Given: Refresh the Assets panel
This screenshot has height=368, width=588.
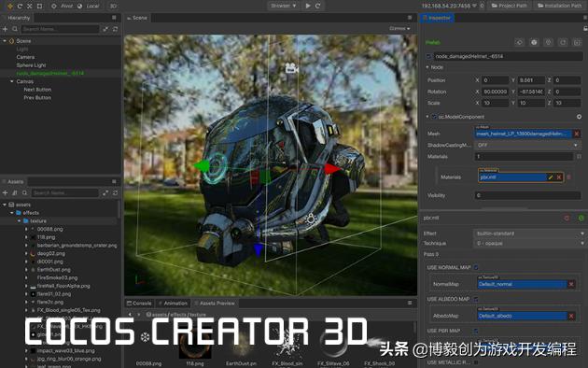Looking at the screenshot, I should [115, 192].
